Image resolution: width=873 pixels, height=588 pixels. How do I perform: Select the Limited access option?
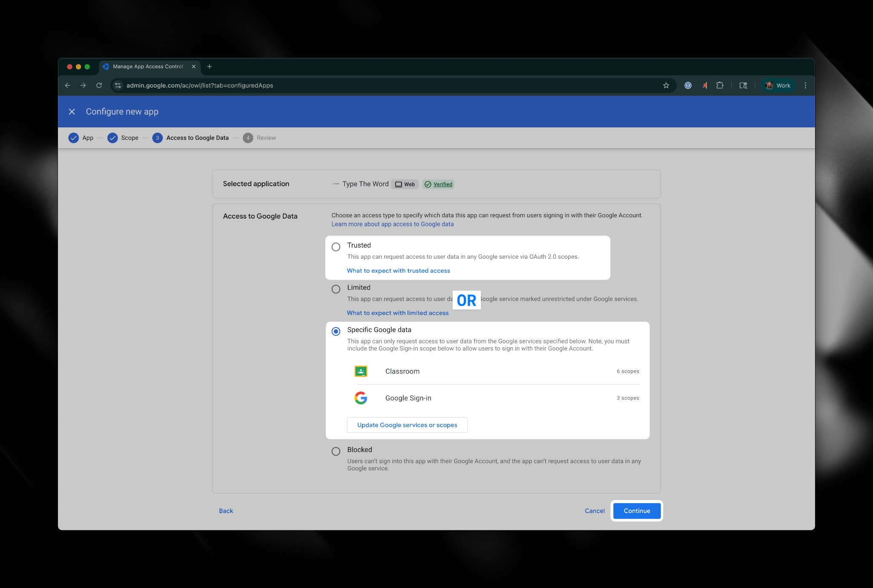[x=336, y=289]
